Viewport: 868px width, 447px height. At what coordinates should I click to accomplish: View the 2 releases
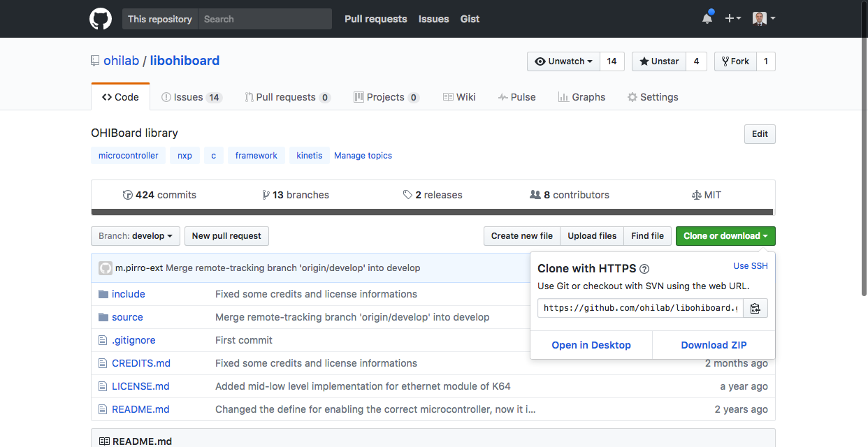pyautogui.click(x=433, y=195)
